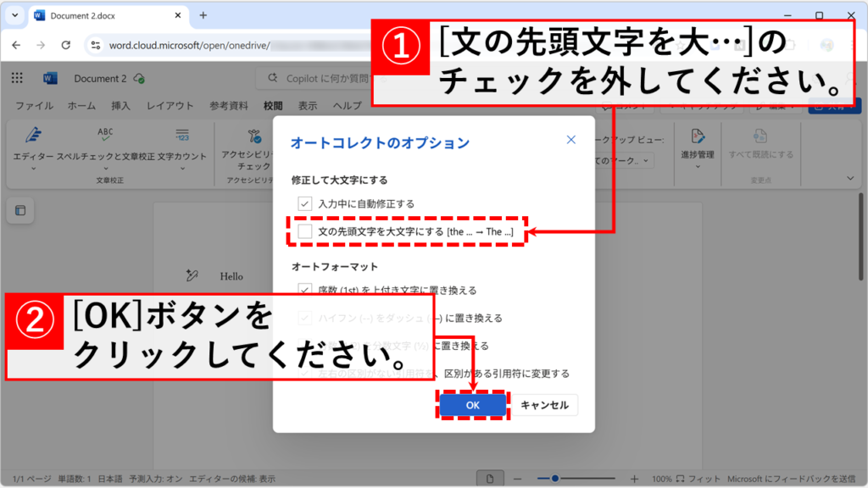Open the app launcher grid icon

[x=17, y=78]
